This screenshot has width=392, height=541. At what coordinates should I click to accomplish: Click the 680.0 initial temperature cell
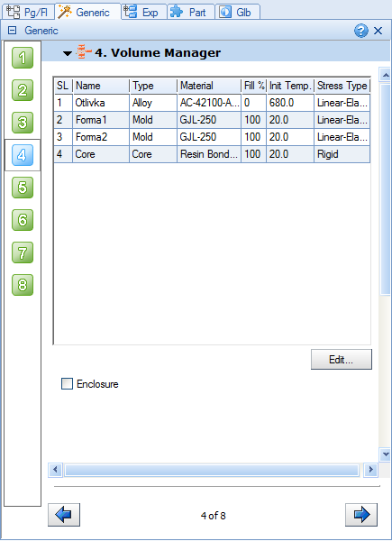[x=290, y=103]
